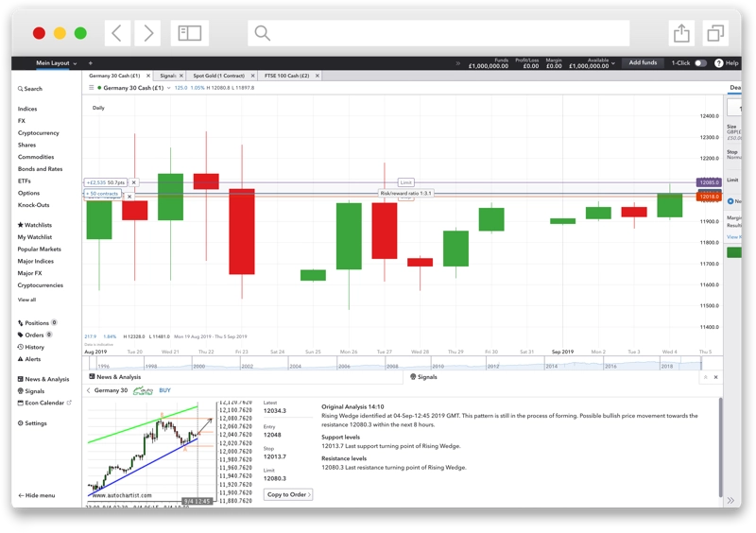Click the 12085.0 limit price tag

(709, 182)
